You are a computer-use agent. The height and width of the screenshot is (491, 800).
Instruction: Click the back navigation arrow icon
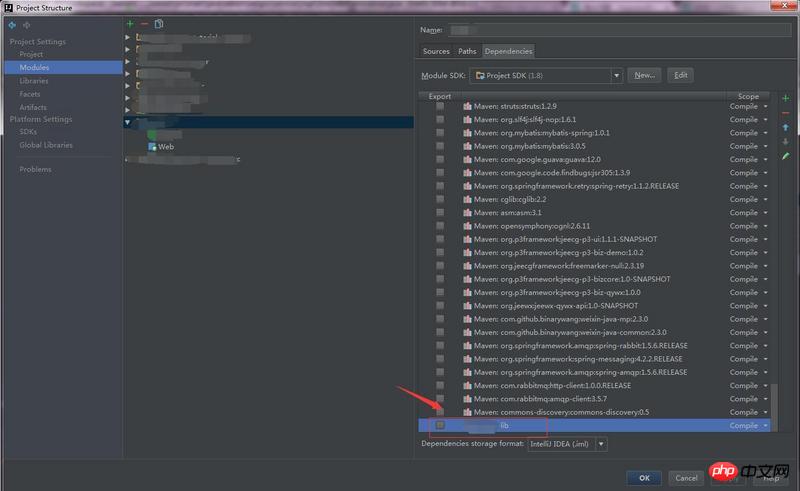[12, 25]
